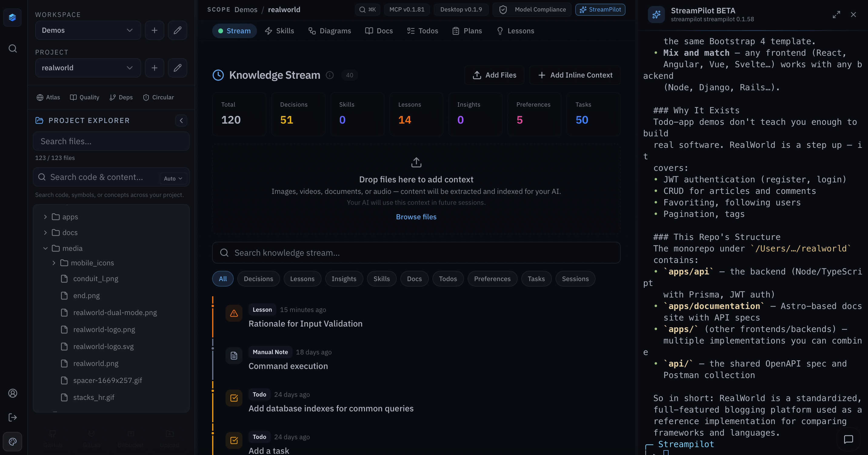This screenshot has width=868, height=455.
Task: Collapse the media folder
Action: [45, 248]
